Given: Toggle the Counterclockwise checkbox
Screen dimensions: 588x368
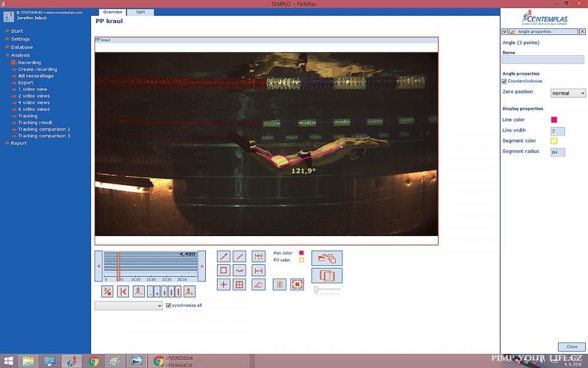Looking at the screenshot, I should pyautogui.click(x=505, y=81).
